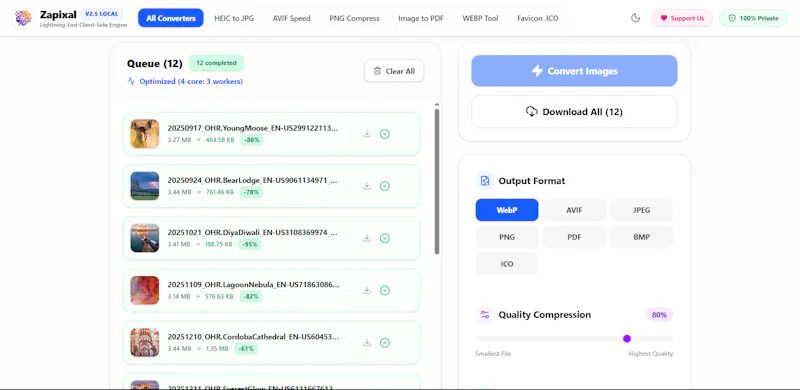Screen dimensions: 800x390
Task: Select the WEBP Tool tab
Action: pyautogui.click(x=480, y=18)
